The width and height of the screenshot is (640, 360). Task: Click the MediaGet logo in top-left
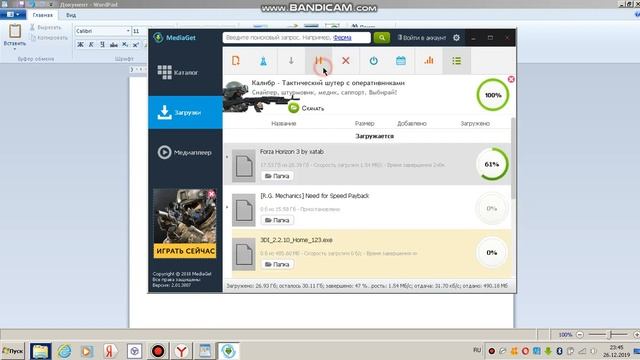coord(175,38)
